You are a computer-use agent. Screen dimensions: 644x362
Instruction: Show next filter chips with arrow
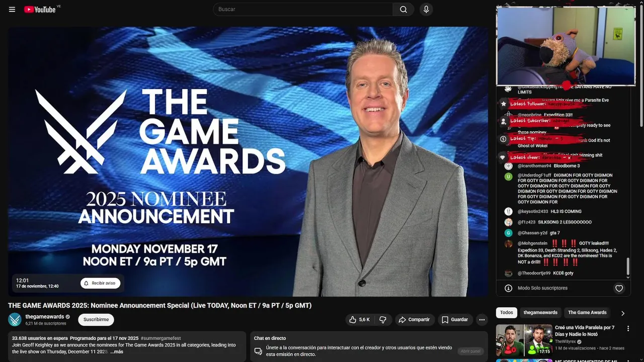[623, 313]
